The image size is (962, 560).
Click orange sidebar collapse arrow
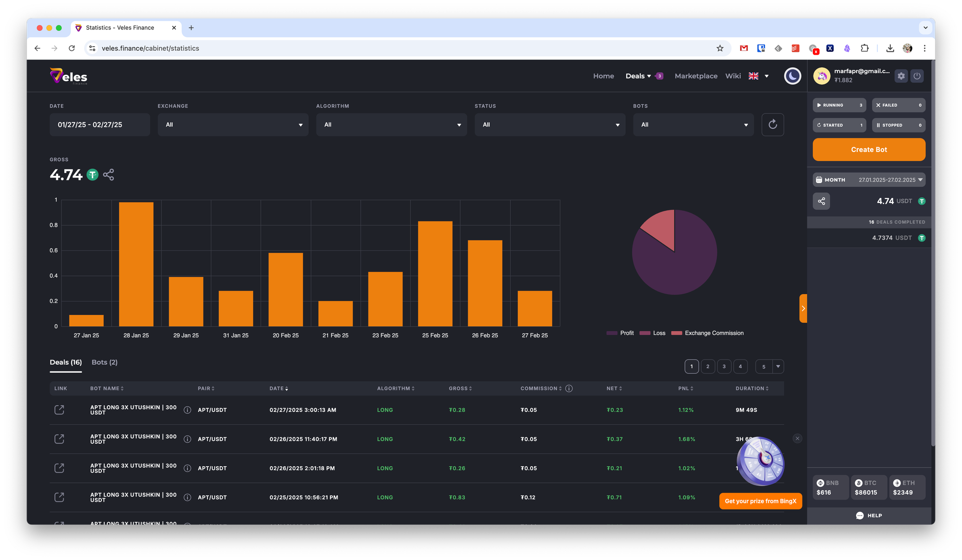pyautogui.click(x=803, y=308)
